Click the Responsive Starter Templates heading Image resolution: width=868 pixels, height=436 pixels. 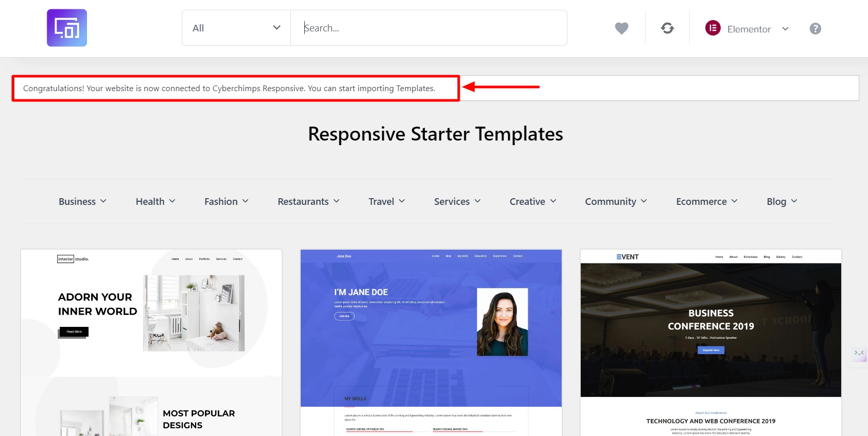point(436,134)
